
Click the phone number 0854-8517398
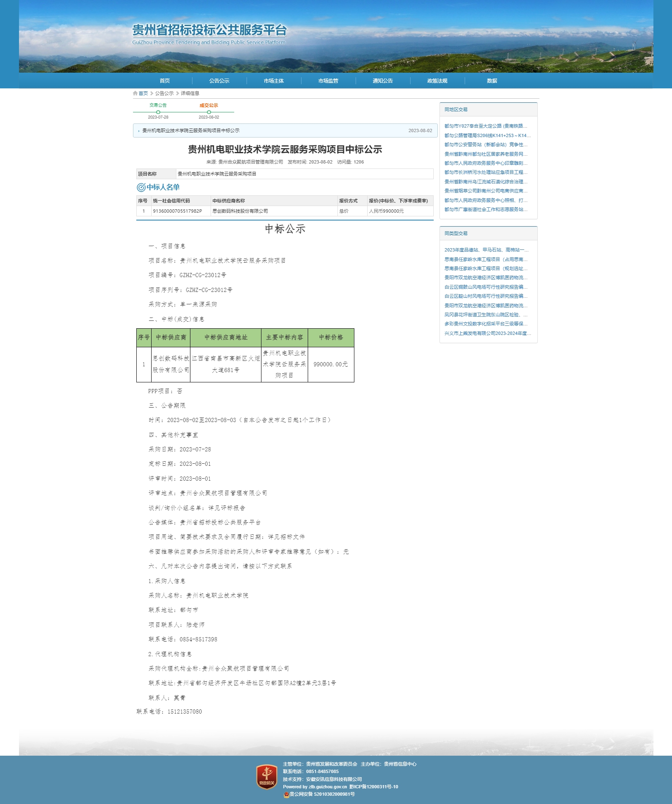tap(198, 639)
